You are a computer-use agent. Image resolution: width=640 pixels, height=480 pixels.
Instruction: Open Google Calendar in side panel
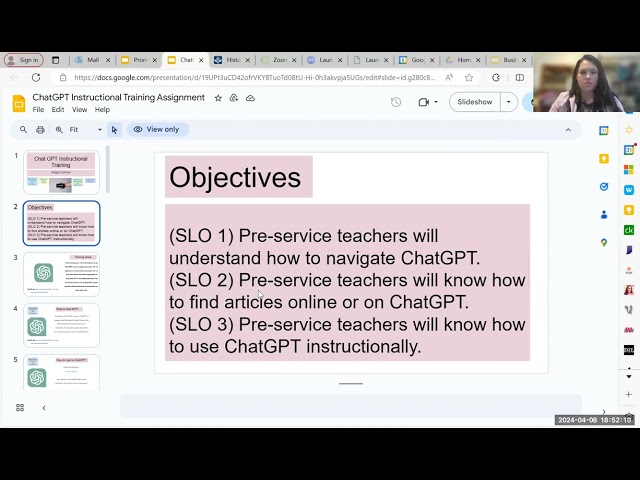(604, 131)
